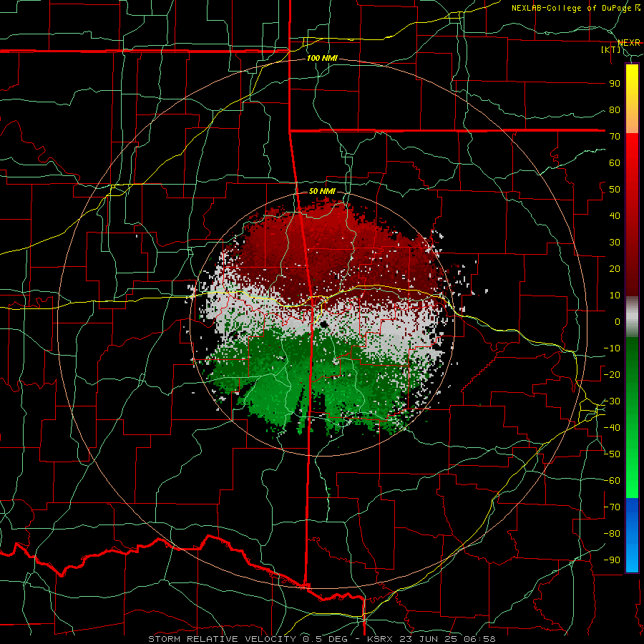Click the 0 value on the velocity scale

(x=618, y=321)
